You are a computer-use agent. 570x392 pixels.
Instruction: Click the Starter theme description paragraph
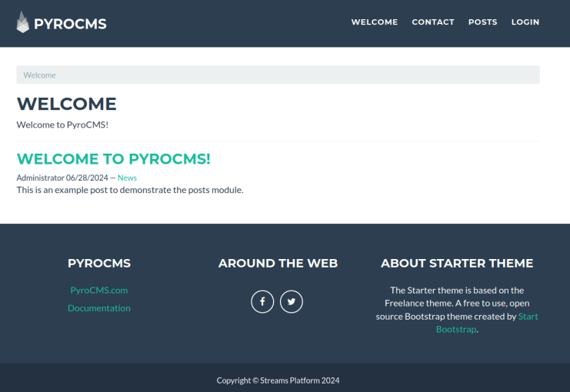(x=457, y=310)
